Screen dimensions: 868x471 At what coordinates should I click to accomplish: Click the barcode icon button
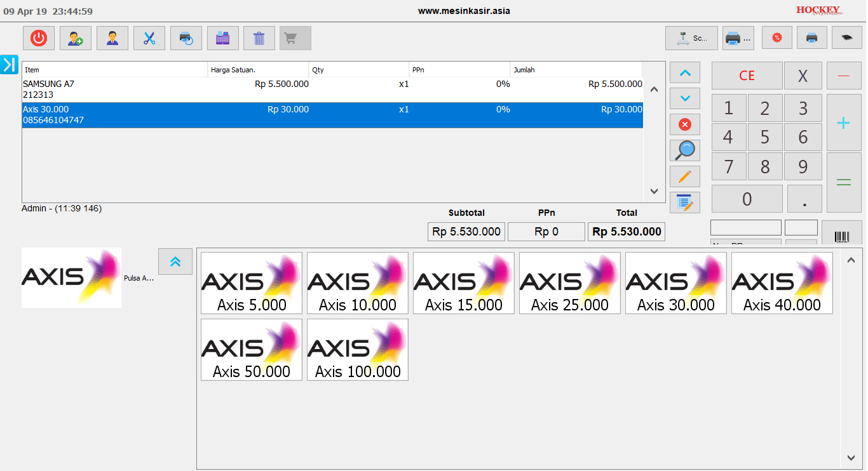[x=842, y=234]
